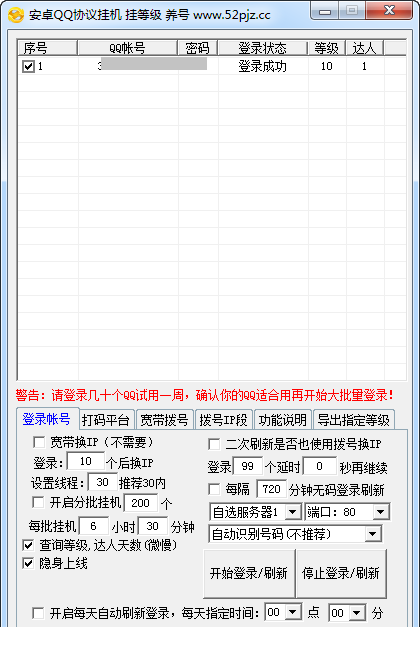The height and width of the screenshot is (650, 420).
Task: Click 停止登录/刷新 button
Action: (x=341, y=573)
